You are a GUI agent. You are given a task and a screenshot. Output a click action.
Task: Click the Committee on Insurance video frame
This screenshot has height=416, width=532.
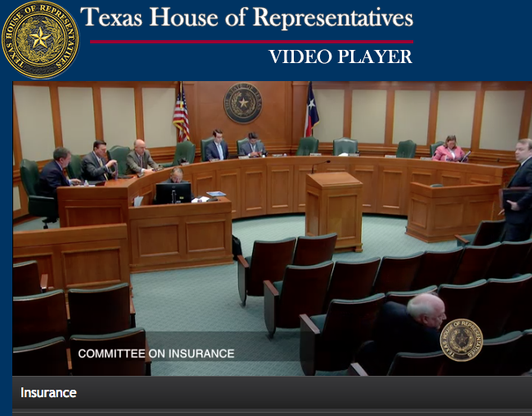272,228
